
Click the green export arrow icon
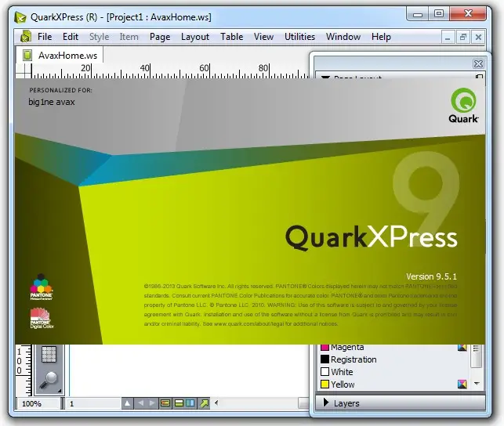pos(204,403)
